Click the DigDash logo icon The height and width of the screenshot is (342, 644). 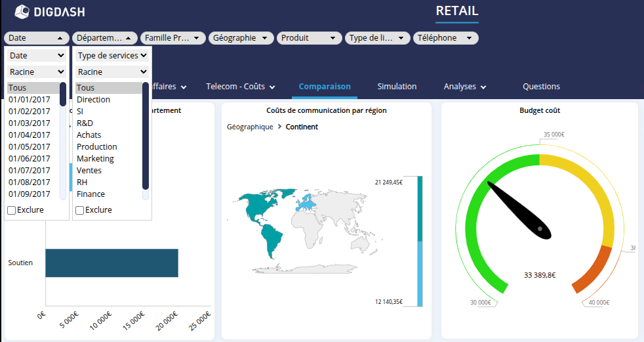pos(22,11)
